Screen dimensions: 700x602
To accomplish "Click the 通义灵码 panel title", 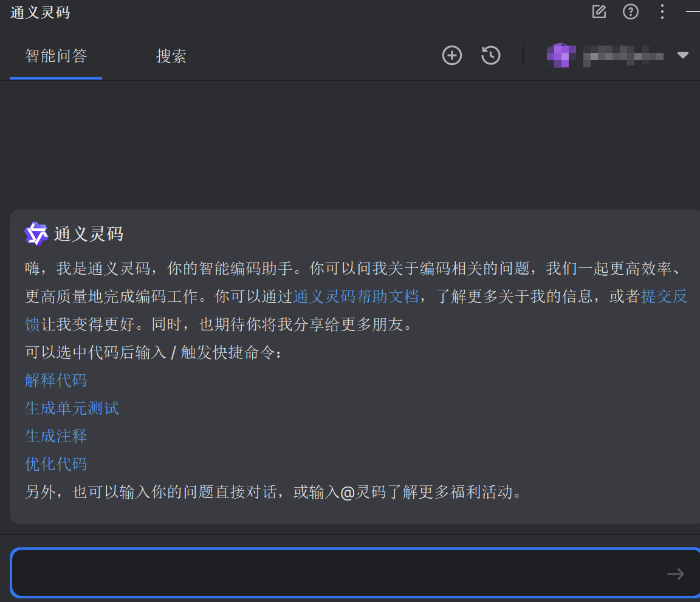I will [40, 13].
